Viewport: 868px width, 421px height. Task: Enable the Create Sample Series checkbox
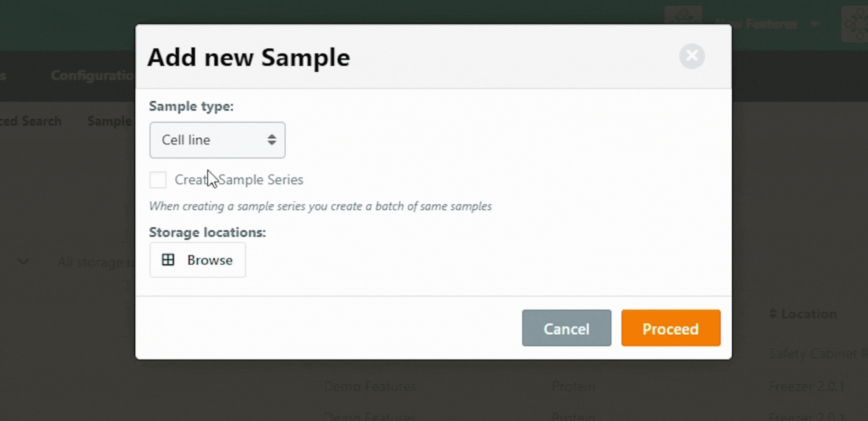pos(158,179)
